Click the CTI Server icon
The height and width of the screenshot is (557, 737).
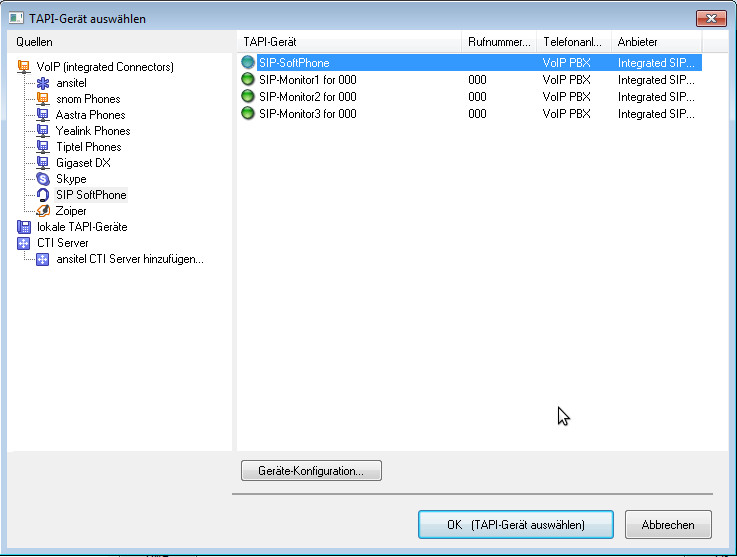tap(24, 243)
